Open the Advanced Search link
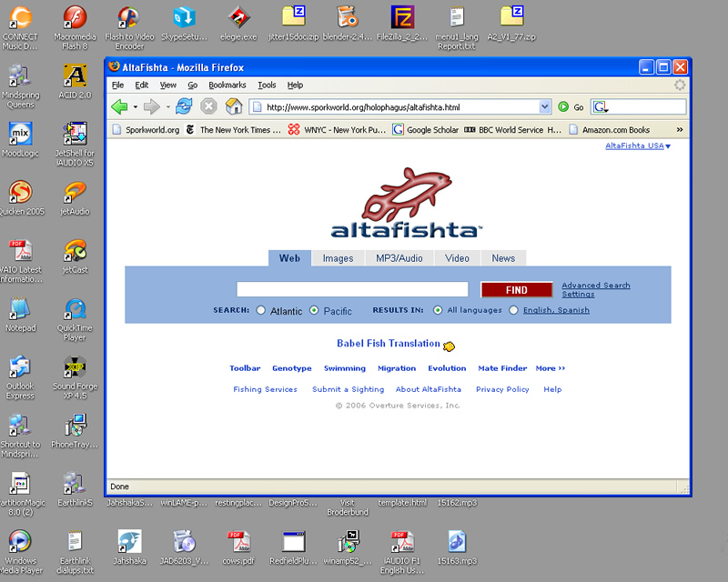 [595, 286]
